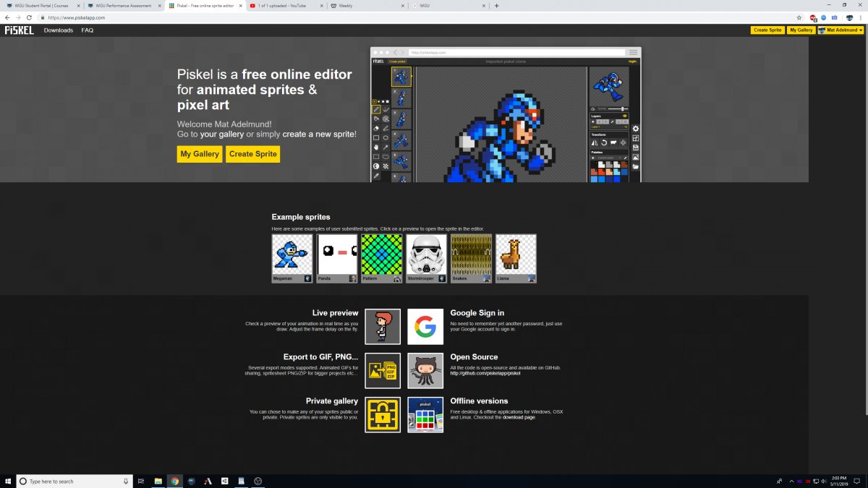Click the Chrome profile avatar icon
This screenshot has width=868, height=488.
pos(850,17)
